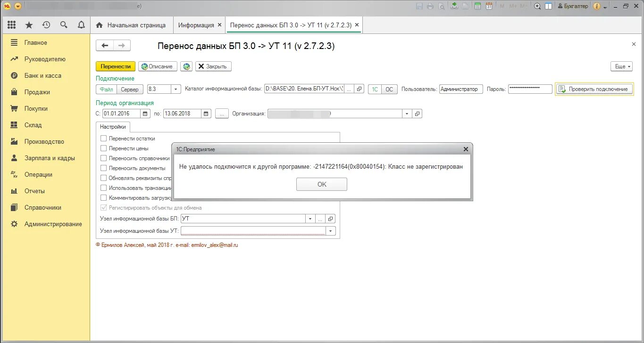Open the notifications bell icon
This screenshot has width=644, height=343.
pos(81,25)
